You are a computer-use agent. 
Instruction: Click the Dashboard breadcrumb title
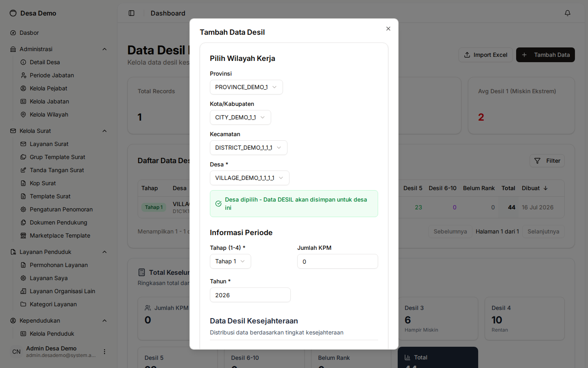click(168, 13)
